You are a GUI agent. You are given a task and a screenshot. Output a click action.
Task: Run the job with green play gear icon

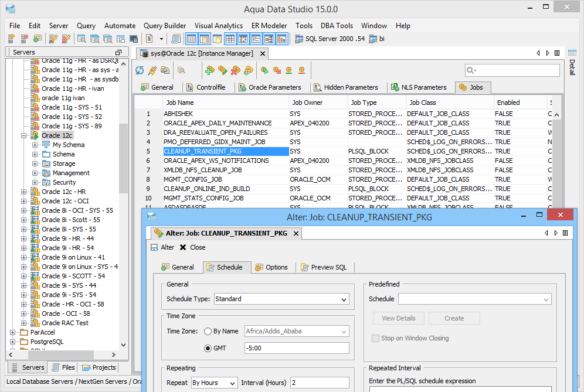coord(264,70)
